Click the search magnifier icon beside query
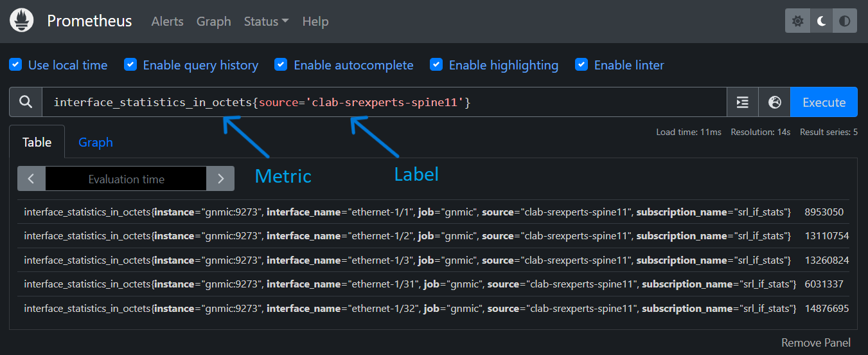868x355 pixels. pyautogui.click(x=26, y=102)
